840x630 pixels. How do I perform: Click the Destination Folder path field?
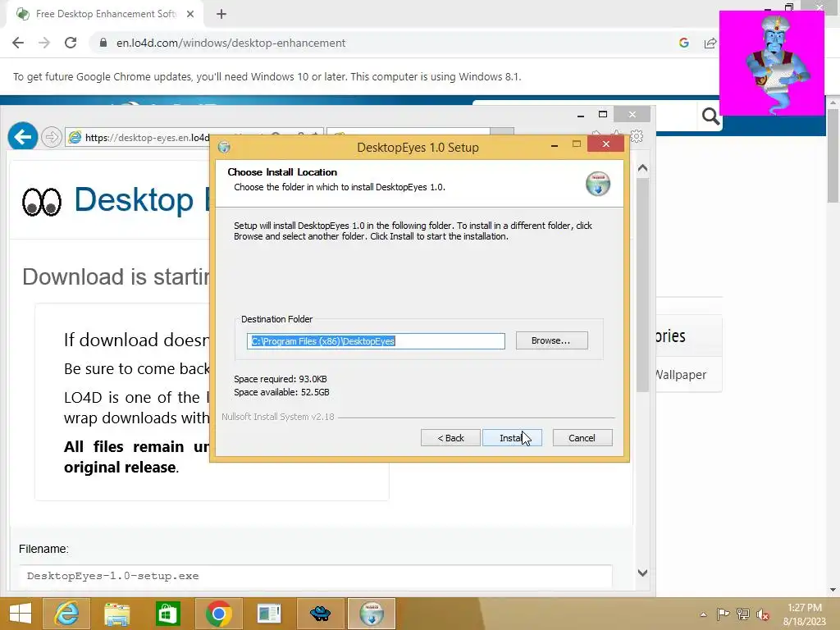[376, 341]
